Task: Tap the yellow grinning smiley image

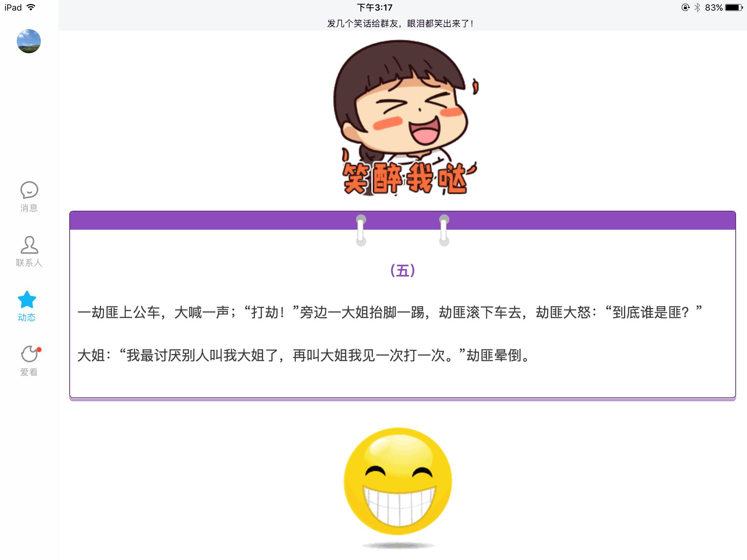Action: 398,481
